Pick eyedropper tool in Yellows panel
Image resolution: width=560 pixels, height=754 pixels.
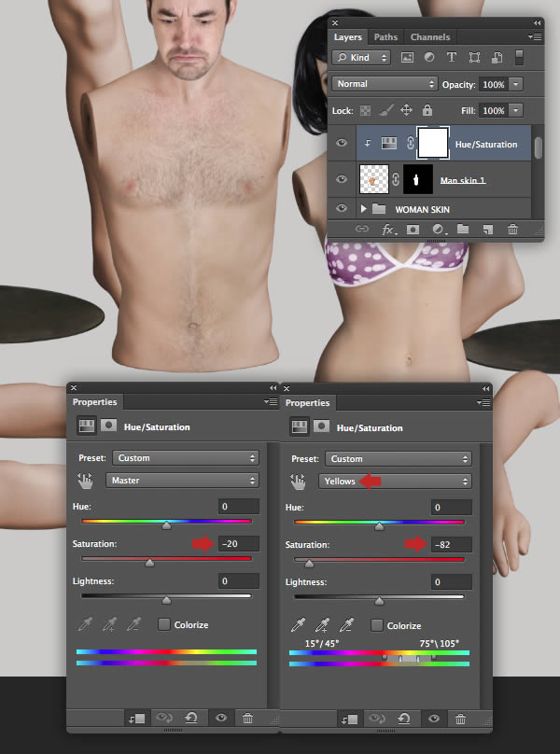pos(299,624)
